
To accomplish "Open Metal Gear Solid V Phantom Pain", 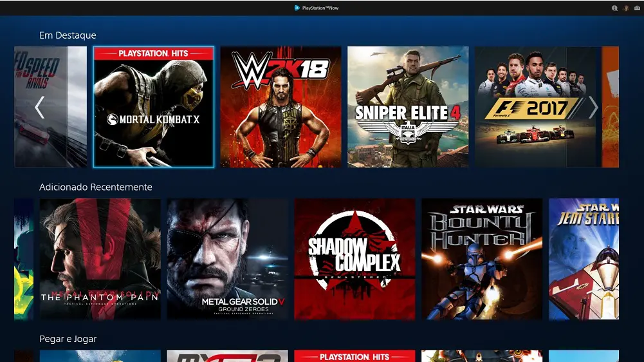I will pyautogui.click(x=100, y=259).
